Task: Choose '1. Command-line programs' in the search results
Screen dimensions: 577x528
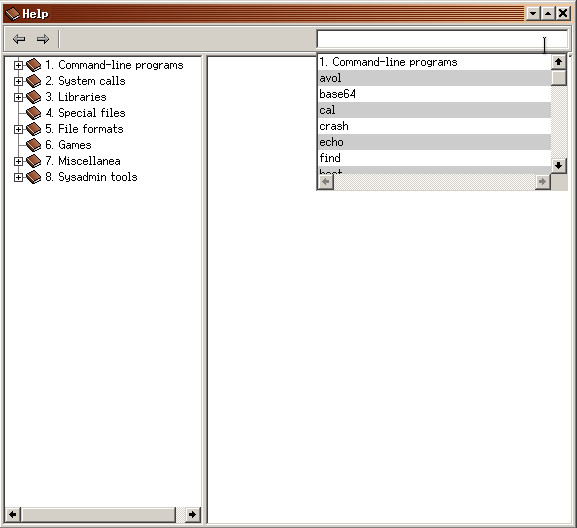Action: 434,62
